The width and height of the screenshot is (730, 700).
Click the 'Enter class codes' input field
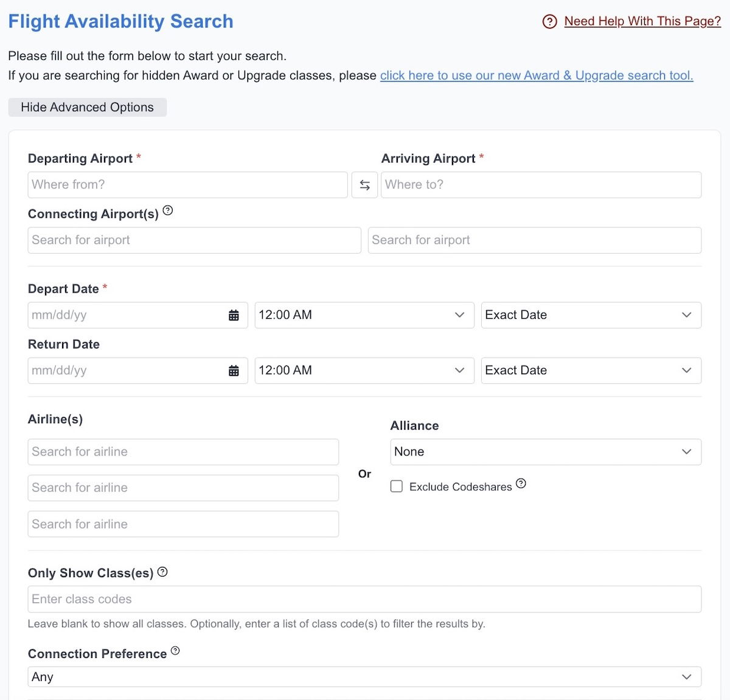pyautogui.click(x=364, y=599)
